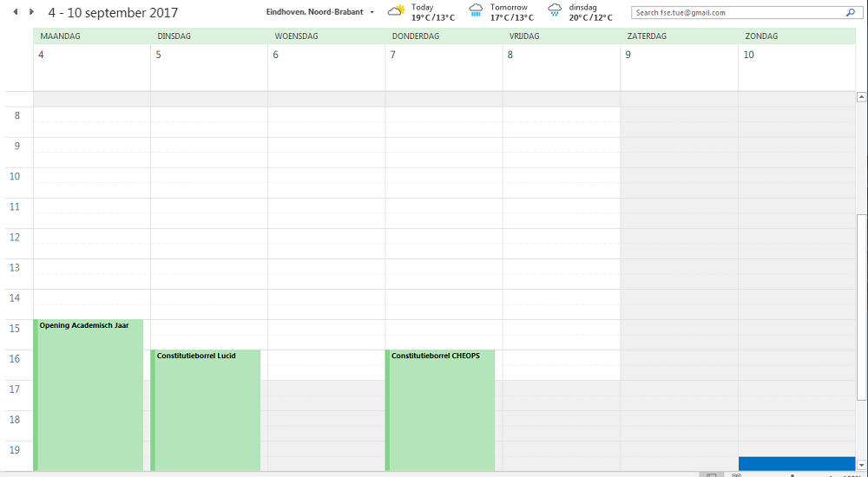Click in the Search fse.tue@gmail.com field
Screen dimensions: 868x477
pyautogui.click(x=738, y=13)
